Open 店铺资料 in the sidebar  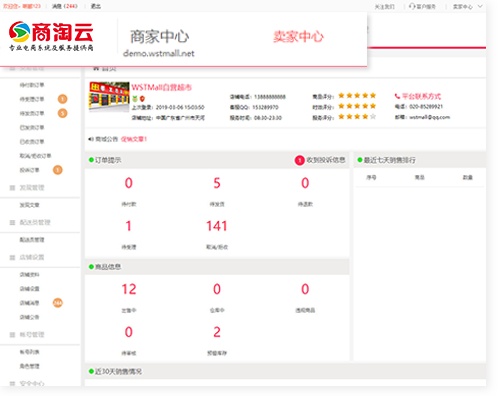[29, 275]
